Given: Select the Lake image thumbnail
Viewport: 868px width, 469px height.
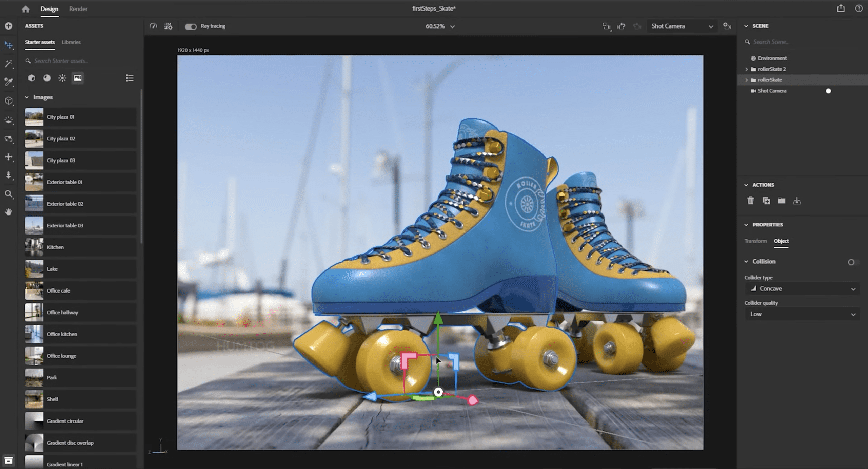Looking at the screenshot, I should coord(34,269).
